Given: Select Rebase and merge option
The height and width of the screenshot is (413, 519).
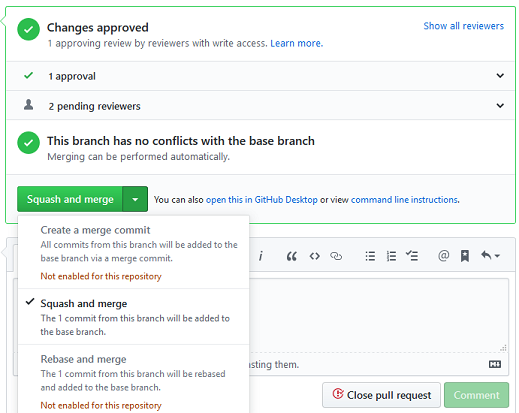Looking at the screenshot, I should (133, 380).
